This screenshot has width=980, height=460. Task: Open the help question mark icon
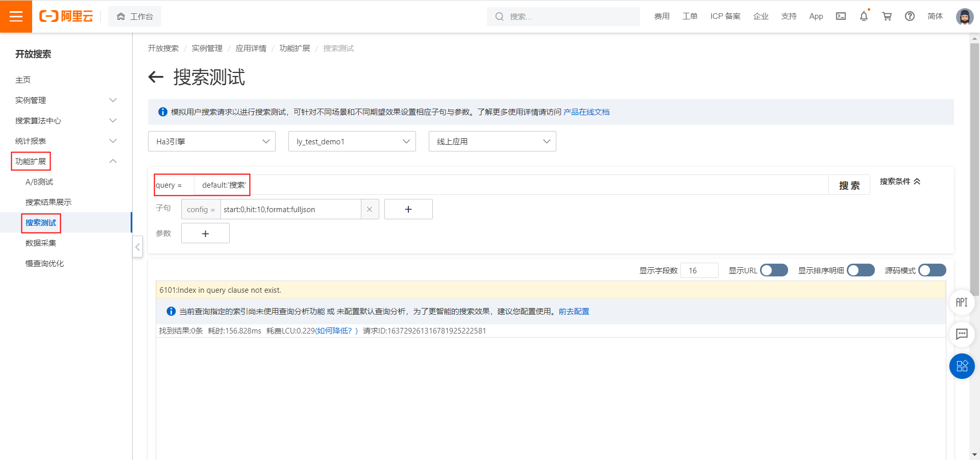pos(910,16)
